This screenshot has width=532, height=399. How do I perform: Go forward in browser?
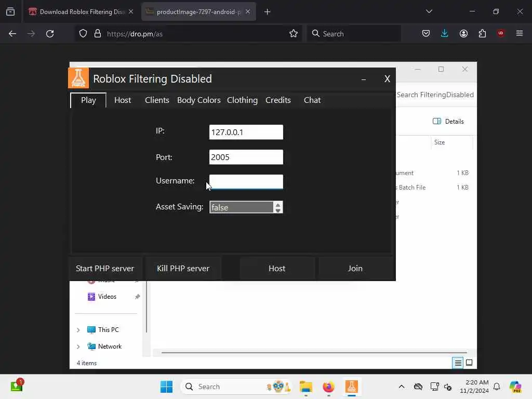(x=31, y=34)
